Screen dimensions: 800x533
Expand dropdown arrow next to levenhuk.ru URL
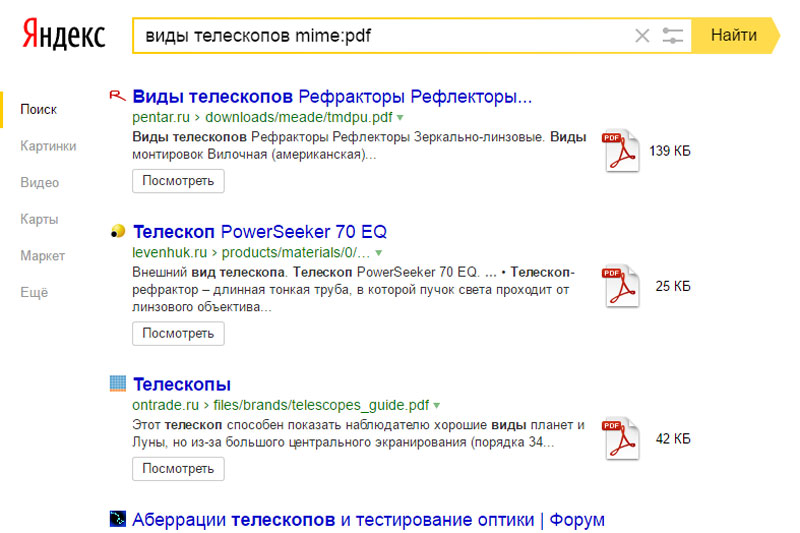pos(379,253)
